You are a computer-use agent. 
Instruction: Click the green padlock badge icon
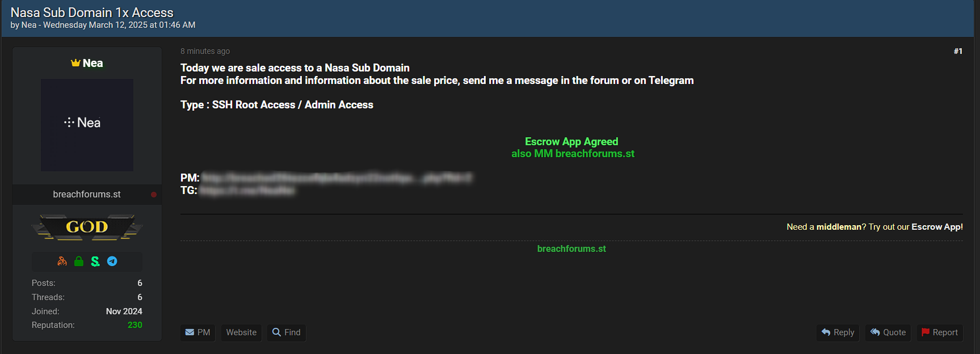(79, 261)
